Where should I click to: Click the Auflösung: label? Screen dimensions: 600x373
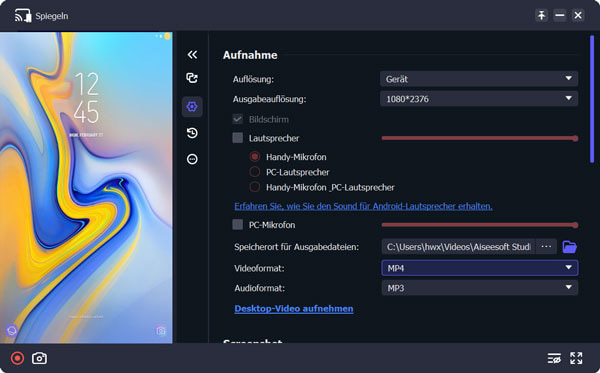pyautogui.click(x=253, y=80)
